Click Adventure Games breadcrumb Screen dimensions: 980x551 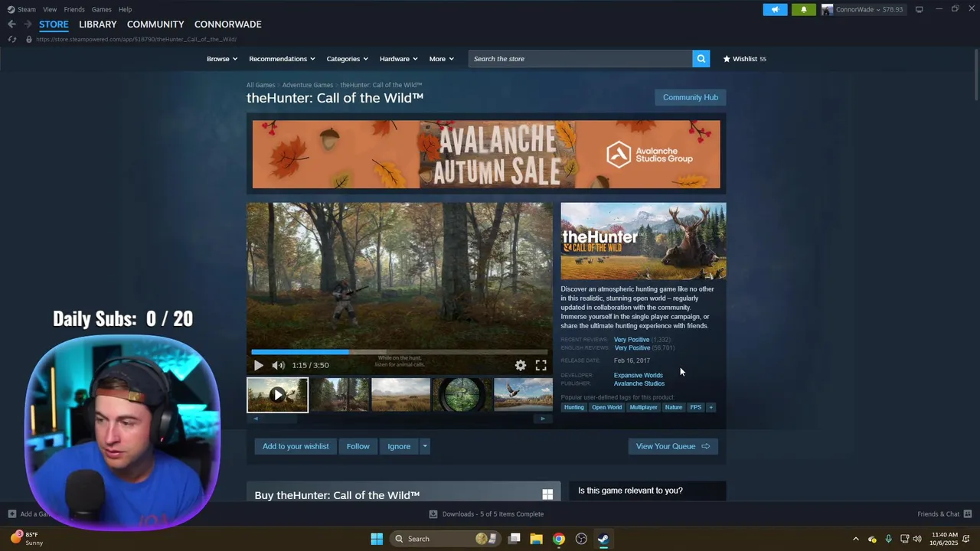point(307,85)
